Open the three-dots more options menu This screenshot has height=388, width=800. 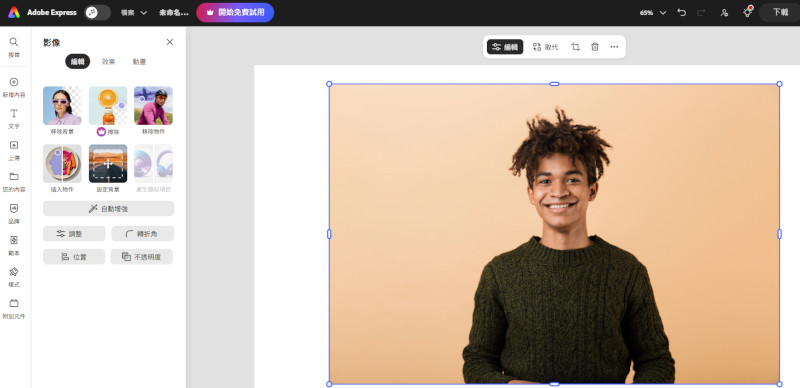[614, 47]
